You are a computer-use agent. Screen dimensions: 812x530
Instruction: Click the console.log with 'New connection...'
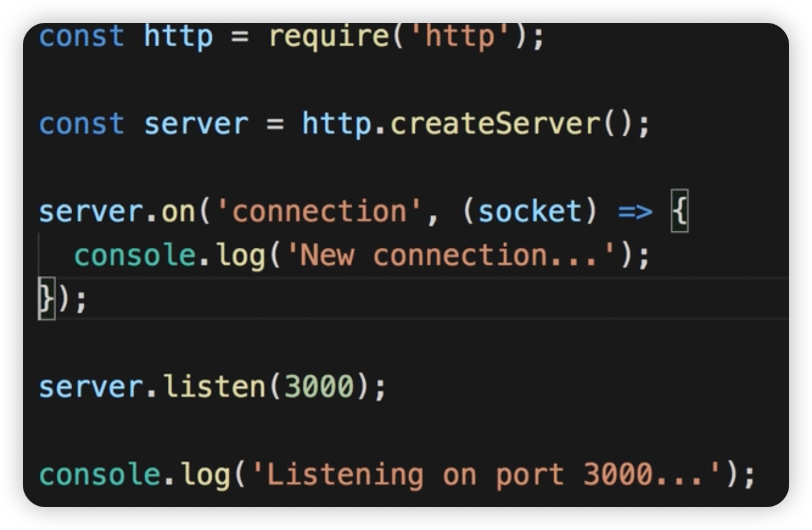[171, 254]
